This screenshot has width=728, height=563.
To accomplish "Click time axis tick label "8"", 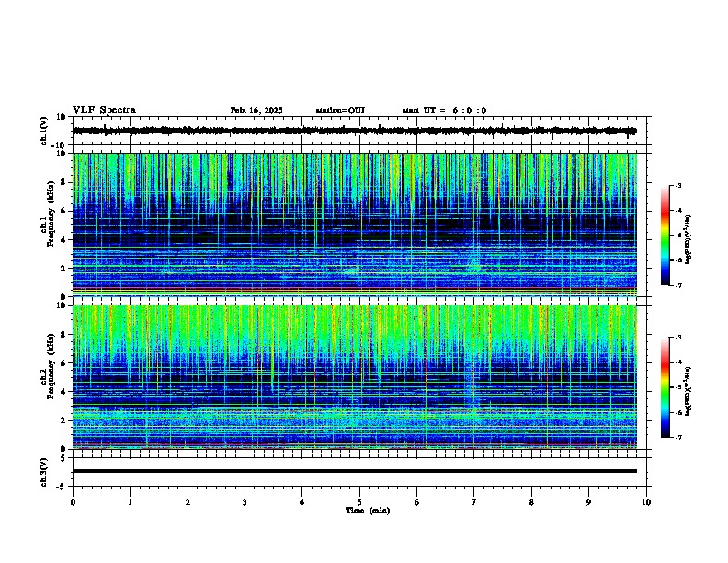I will (x=531, y=502).
